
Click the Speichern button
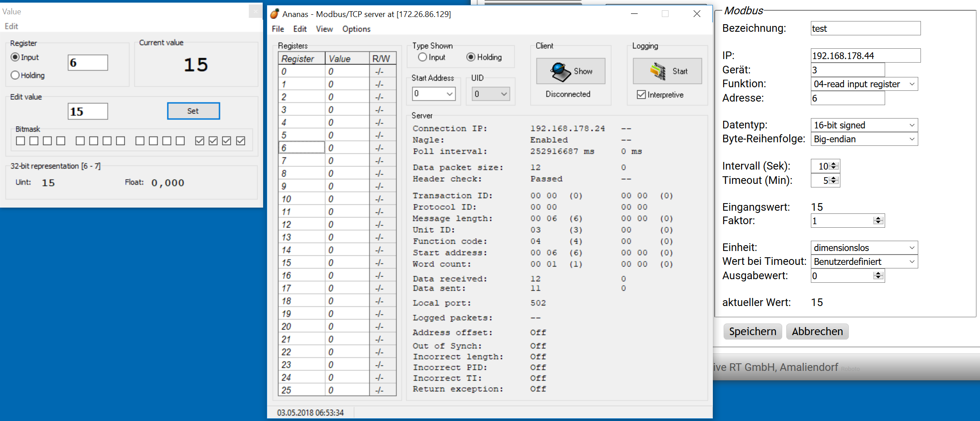pos(753,332)
